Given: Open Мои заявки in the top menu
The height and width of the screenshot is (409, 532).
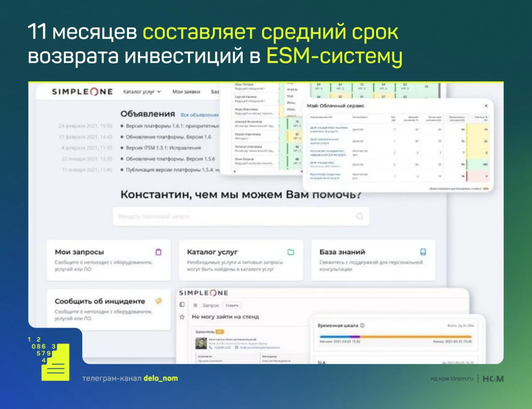Looking at the screenshot, I should [x=186, y=92].
